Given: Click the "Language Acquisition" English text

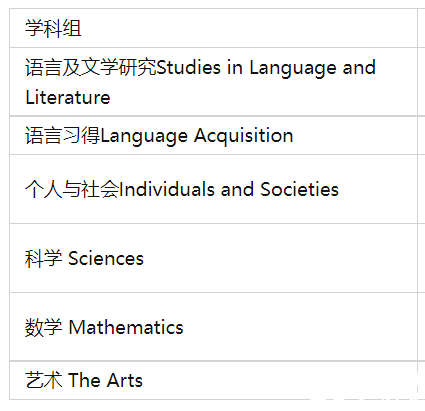Looking at the screenshot, I should click(x=197, y=136).
